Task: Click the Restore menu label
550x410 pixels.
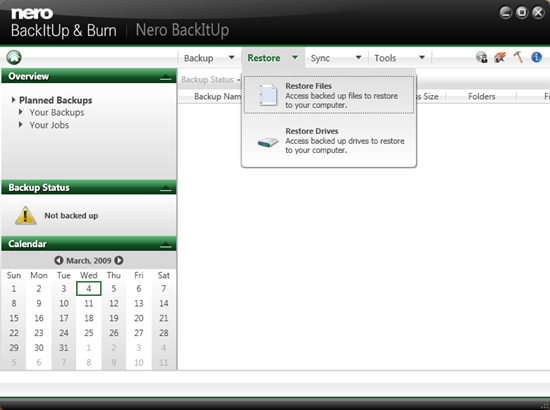Action: pos(264,58)
